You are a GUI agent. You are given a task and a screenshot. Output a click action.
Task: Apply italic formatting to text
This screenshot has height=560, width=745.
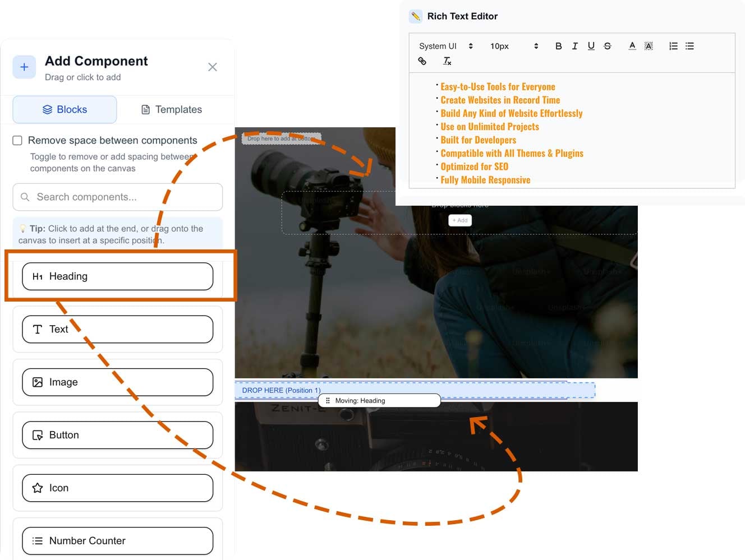pyautogui.click(x=574, y=46)
